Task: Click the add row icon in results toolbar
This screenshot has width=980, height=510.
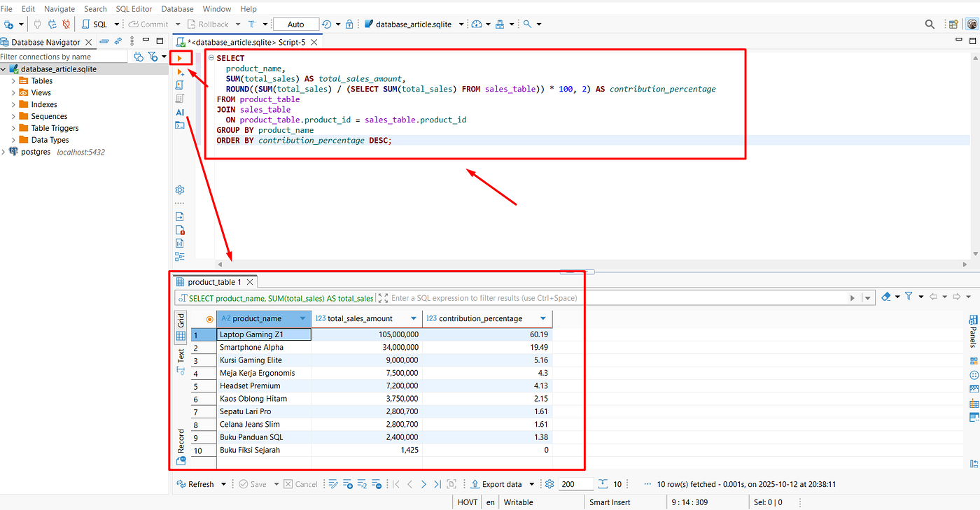Action: pos(348,484)
